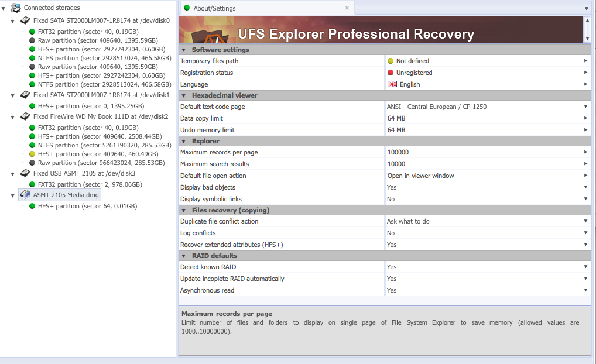
Task: Click the Connected storages computer icon
Action: coord(16,8)
